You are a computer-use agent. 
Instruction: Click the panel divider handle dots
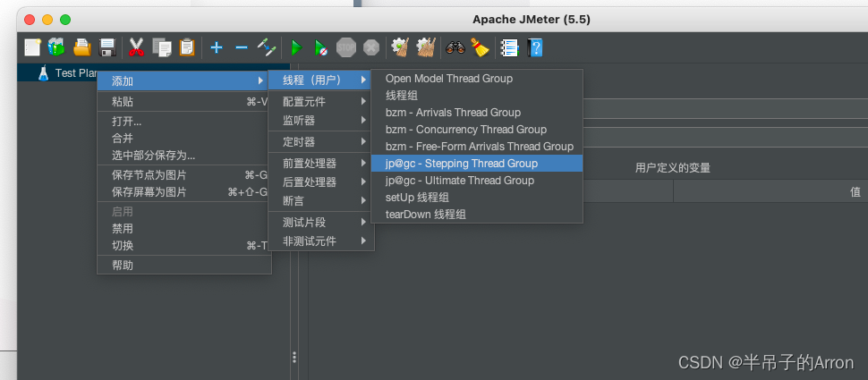tap(294, 358)
